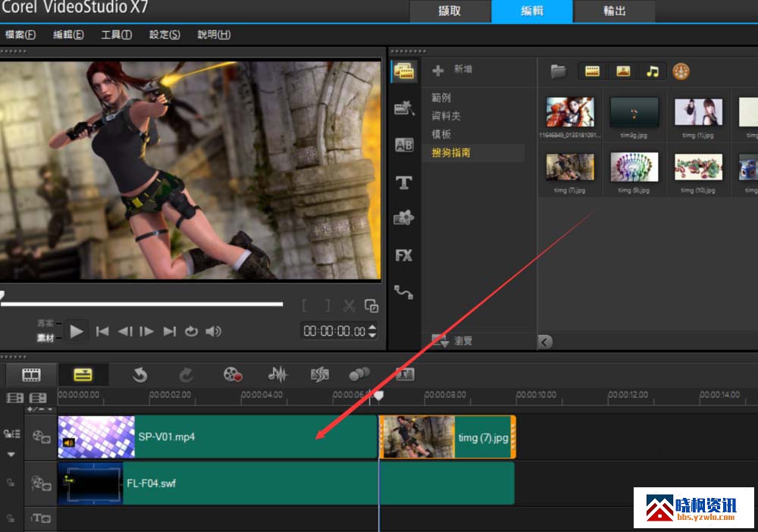
Task: Open the Title (T) library
Action: tap(404, 182)
